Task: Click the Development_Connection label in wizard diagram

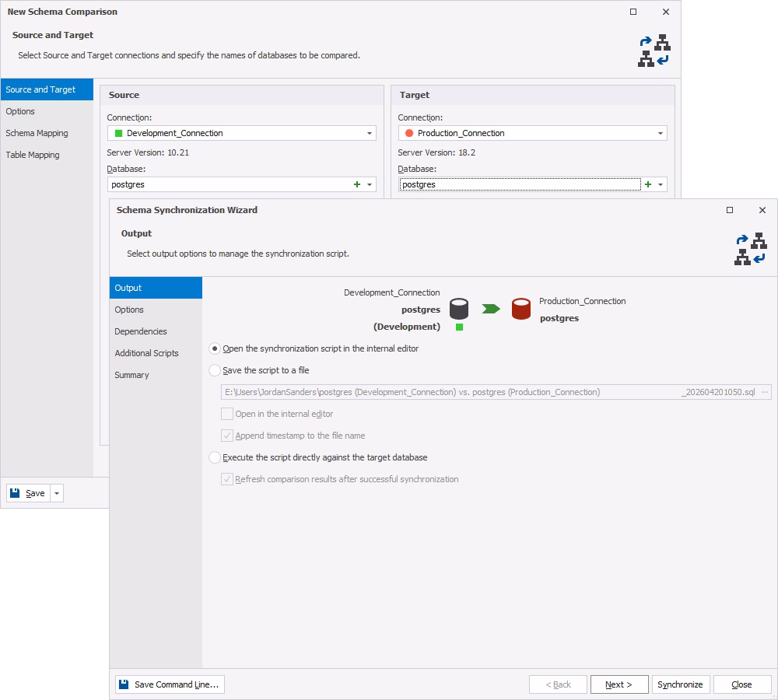Action: pos(392,292)
